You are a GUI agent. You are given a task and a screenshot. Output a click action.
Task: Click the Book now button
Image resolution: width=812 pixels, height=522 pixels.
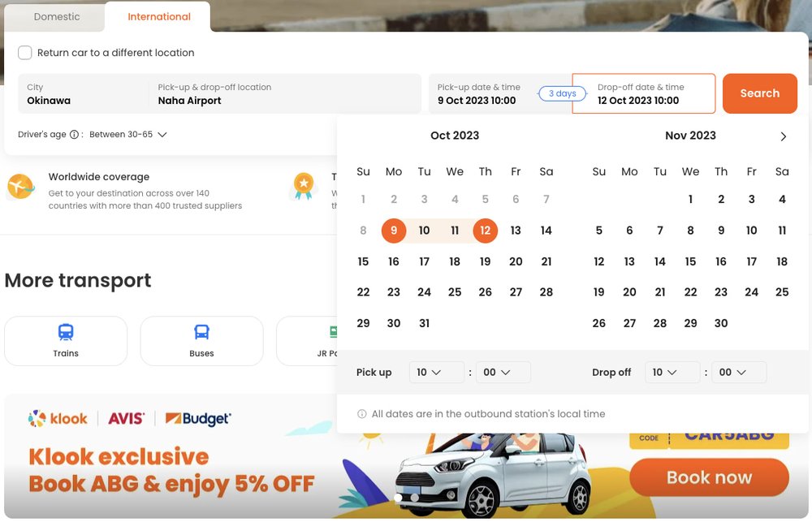[x=708, y=477]
